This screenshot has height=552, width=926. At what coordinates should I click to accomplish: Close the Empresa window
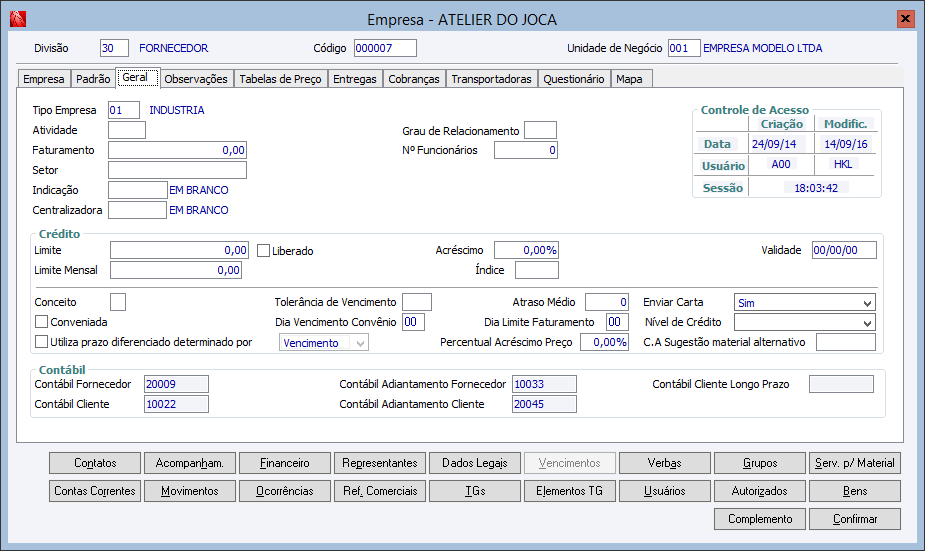tap(905, 19)
